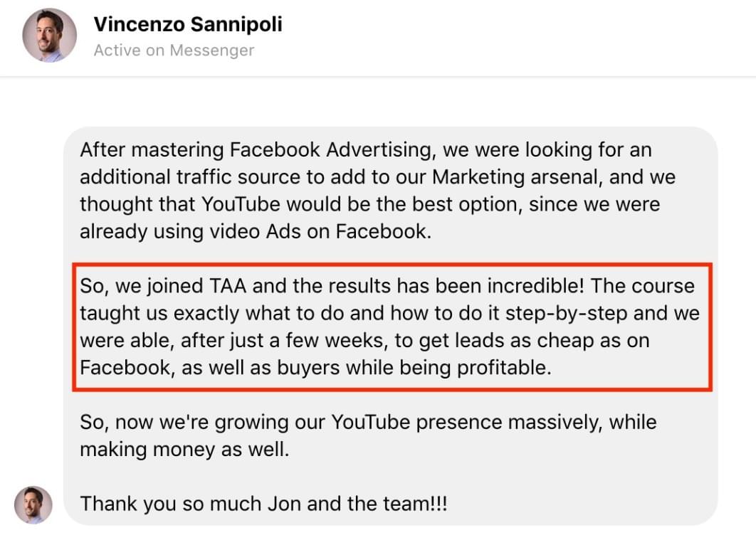Open Vincenzo Sannipoli's large profile photo

coord(50,35)
